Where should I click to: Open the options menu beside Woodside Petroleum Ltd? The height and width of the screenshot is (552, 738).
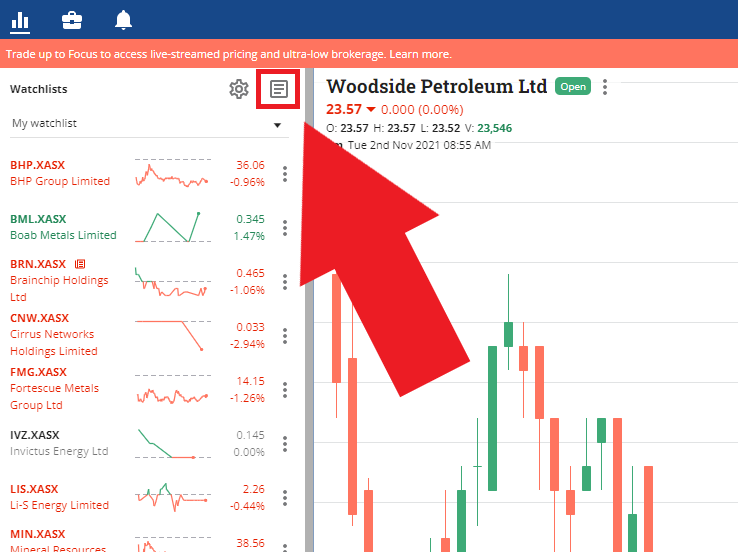pyautogui.click(x=605, y=87)
